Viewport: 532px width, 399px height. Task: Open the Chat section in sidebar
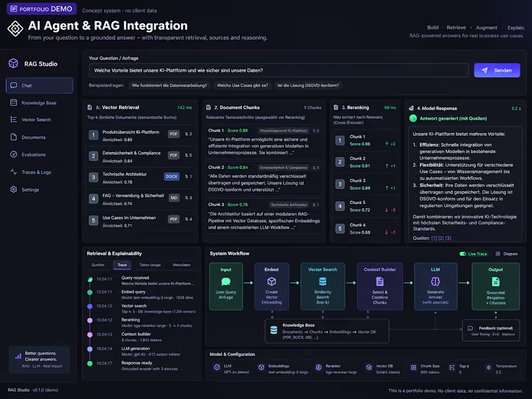(39, 86)
